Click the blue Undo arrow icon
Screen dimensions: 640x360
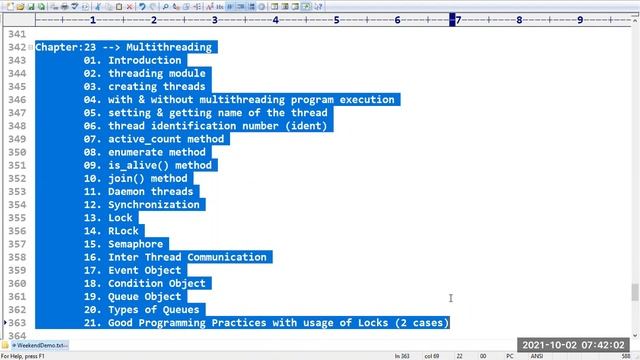pos(142,7)
